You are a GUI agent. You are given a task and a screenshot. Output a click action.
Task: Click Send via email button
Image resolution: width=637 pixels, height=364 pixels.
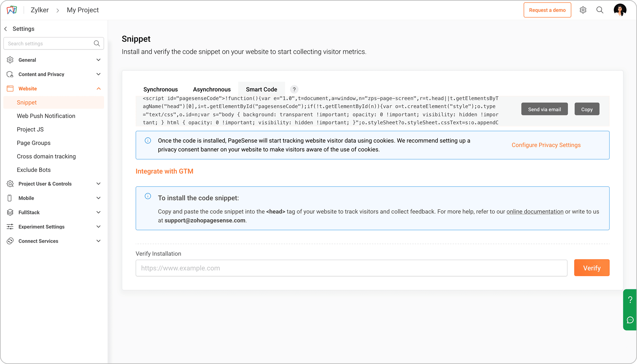pos(544,109)
